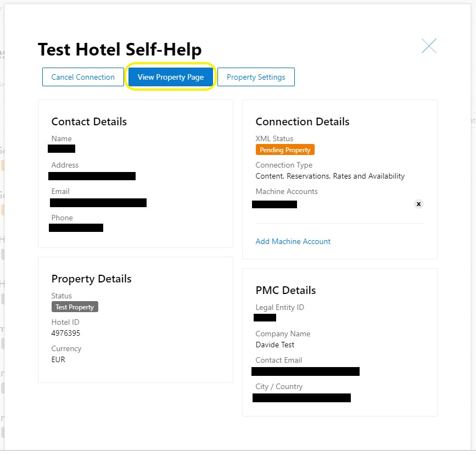Click the Add Machine Account link
476x455 pixels.
[293, 241]
